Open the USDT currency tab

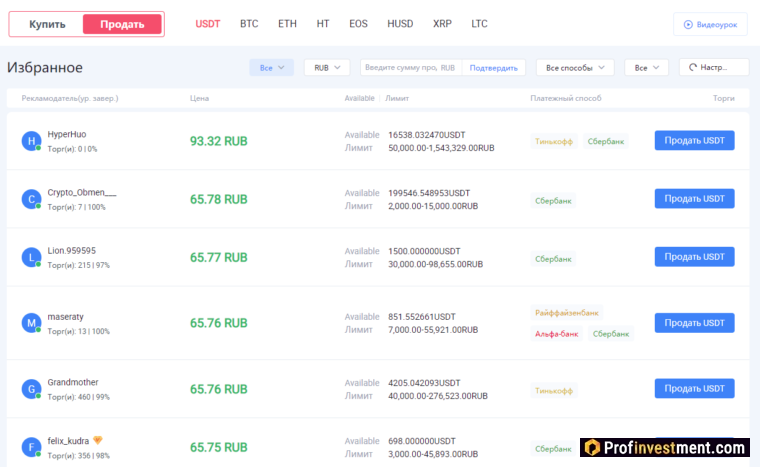click(208, 24)
